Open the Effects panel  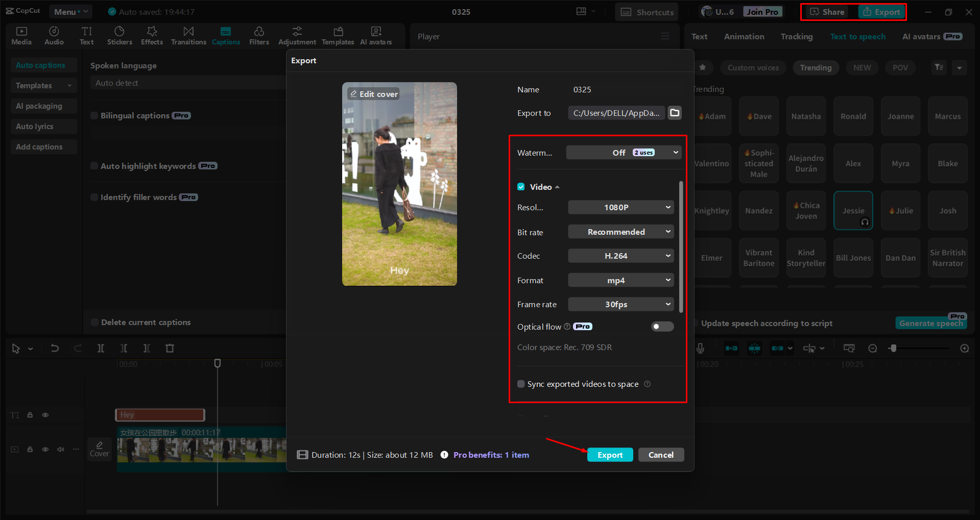[x=152, y=35]
